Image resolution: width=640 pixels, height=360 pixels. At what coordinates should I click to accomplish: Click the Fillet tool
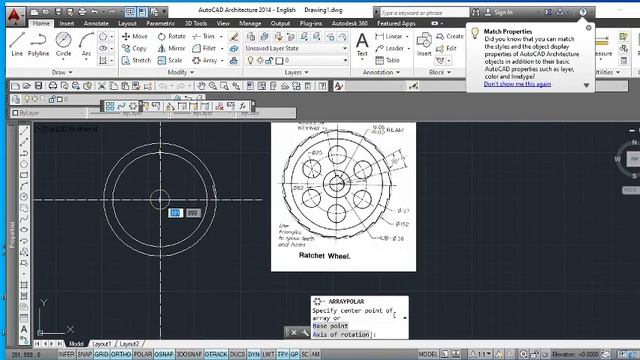coord(204,48)
